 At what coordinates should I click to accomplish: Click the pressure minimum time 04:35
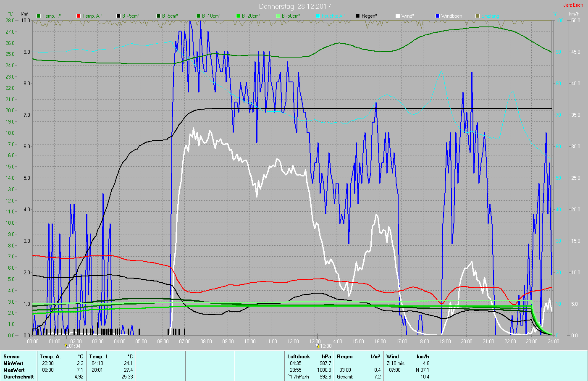(x=296, y=363)
